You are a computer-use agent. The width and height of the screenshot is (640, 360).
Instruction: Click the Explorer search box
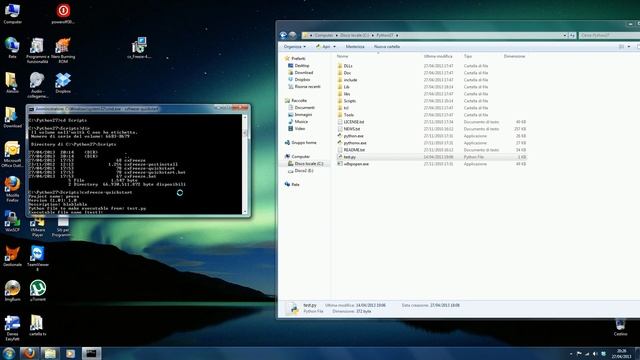pyautogui.click(x=609, y=36)
